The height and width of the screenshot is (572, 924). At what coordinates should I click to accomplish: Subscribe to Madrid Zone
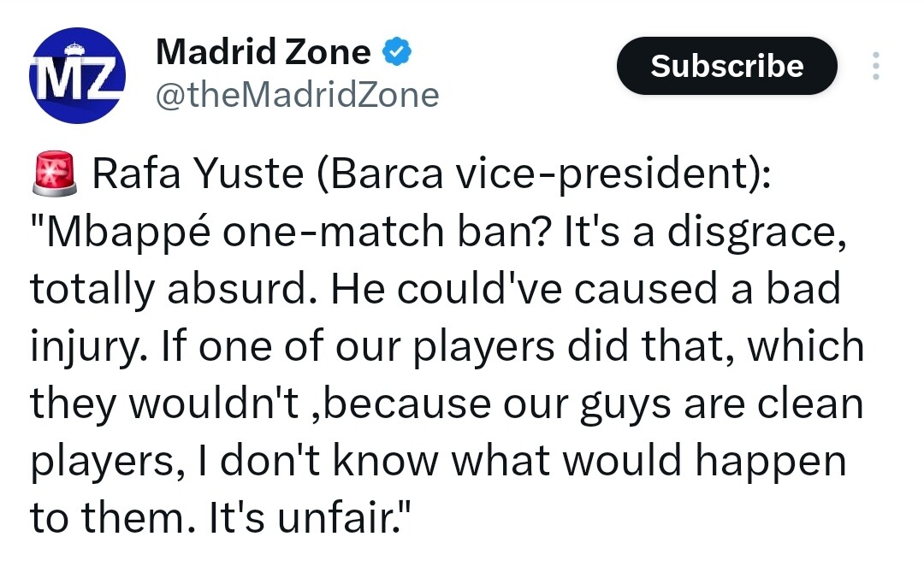tap(726, 65)
